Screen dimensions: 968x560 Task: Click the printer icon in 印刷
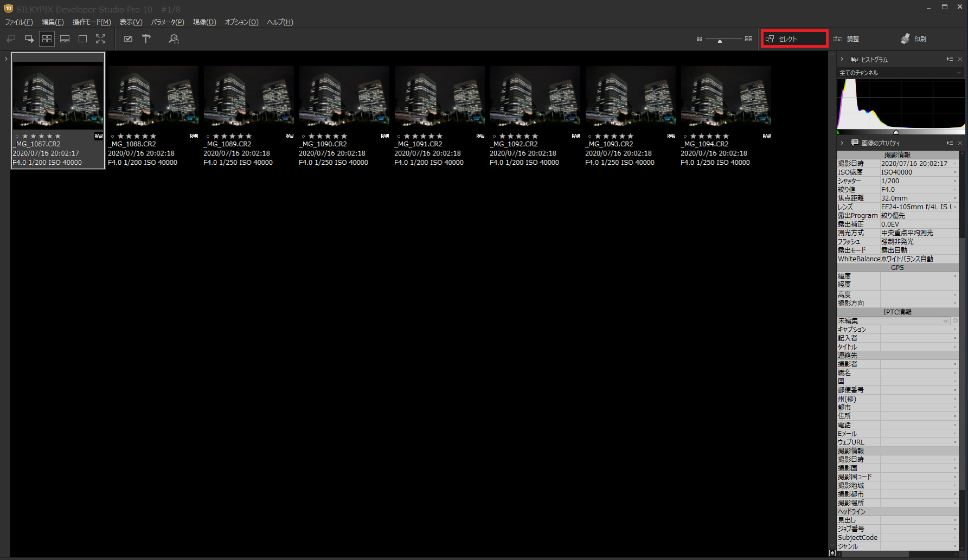pyautogui.click(x=905, y=38)
